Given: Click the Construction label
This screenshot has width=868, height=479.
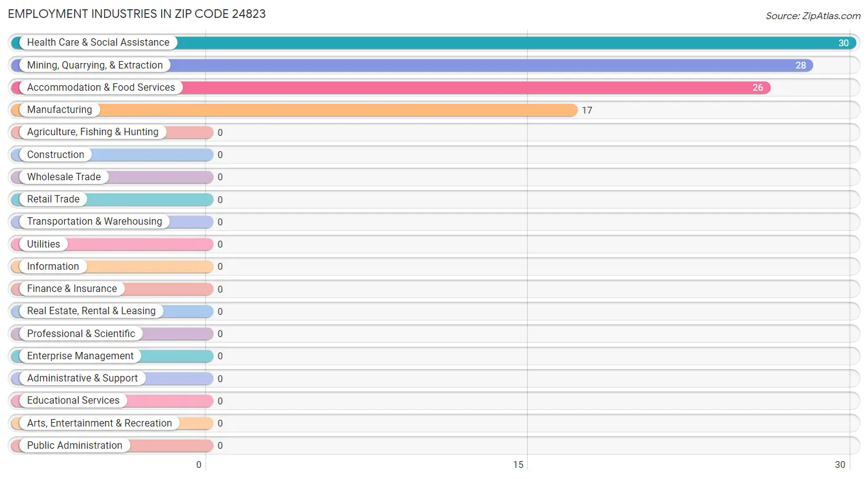Looking at the screenshot, I should 56,154.
